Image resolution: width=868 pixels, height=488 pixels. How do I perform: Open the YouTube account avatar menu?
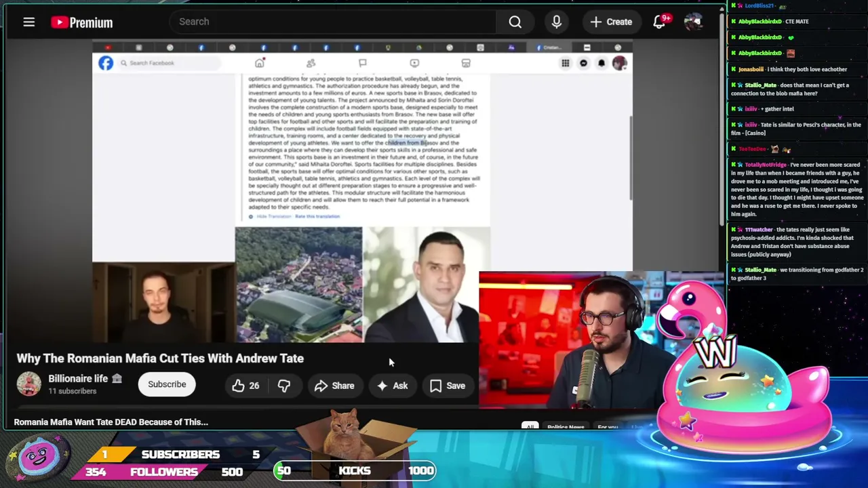point(692,22)
